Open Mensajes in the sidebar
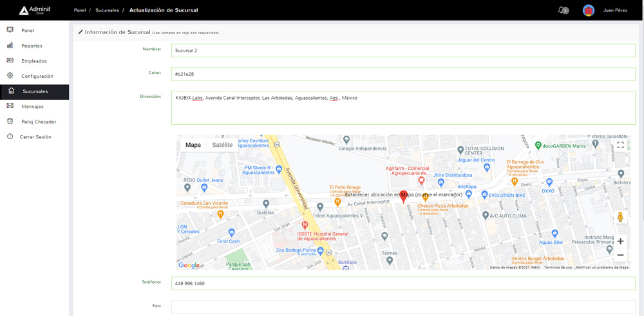 [x=32, y=107]
